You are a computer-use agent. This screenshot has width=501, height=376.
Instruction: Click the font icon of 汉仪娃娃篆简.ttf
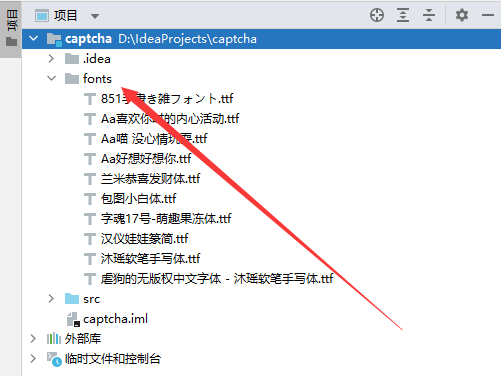[x=89, y=239]
